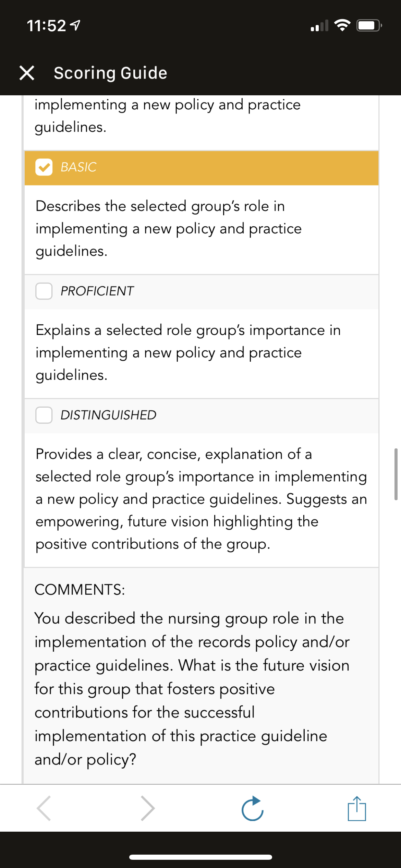The width and height of the screenshot is (401, 868).
Task: Uncheck the BASIC checkbox
Action: pyautogui.click(x=44, y=167)
